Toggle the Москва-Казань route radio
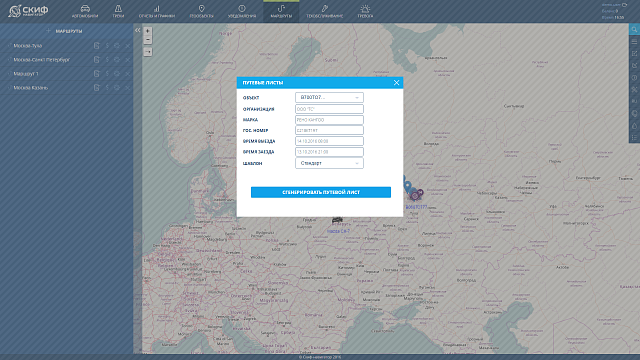The image size is (640, 360). [x=9, y=88]
